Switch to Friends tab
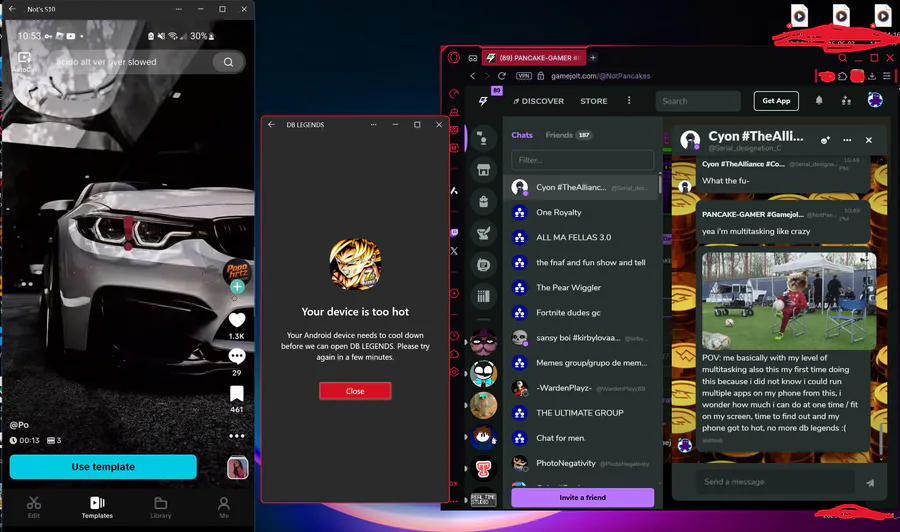The image size is (900, 532). 568,135
